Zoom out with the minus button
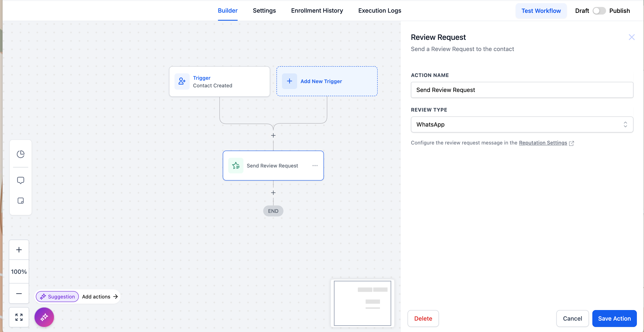The image size is (644, 332). click(x=19, y=293)
